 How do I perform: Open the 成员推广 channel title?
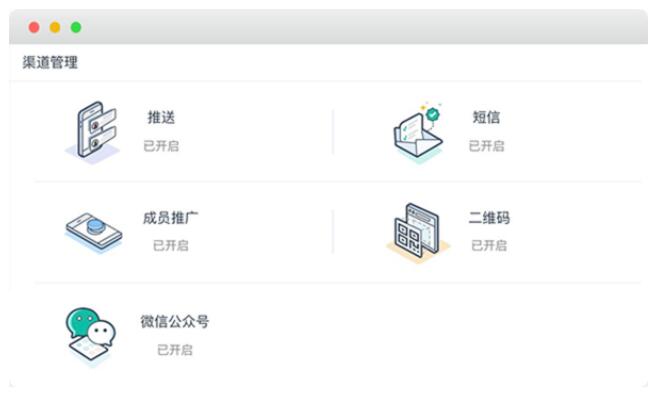[x=170, y=218]
